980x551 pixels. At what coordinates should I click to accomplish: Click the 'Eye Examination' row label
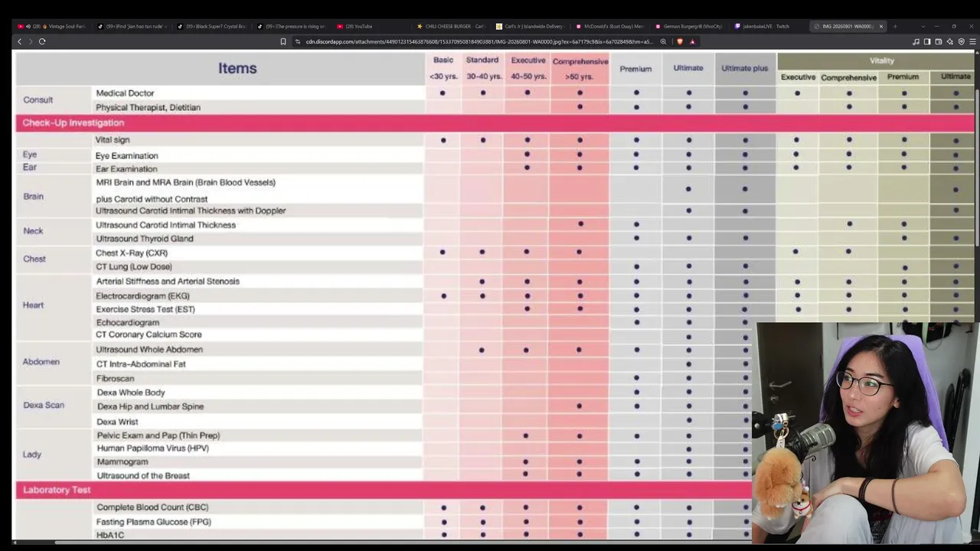tap(126, 155)
